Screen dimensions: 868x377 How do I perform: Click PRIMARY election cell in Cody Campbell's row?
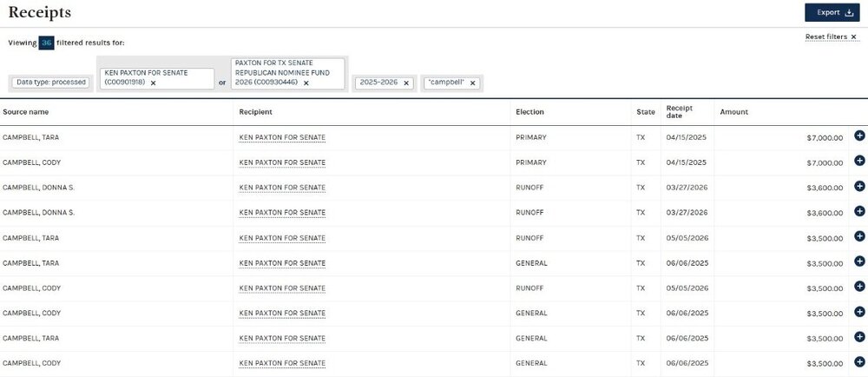pos(531,162)
